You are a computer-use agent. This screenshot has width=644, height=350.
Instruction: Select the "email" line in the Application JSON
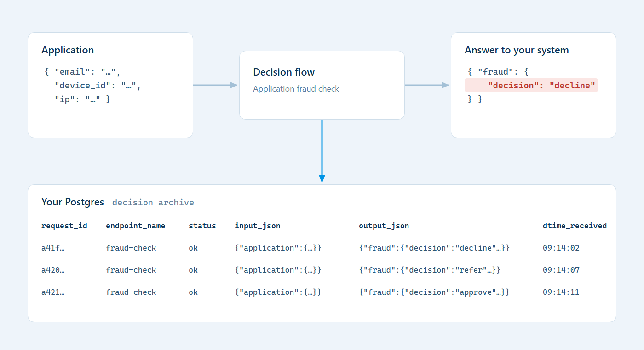(83, 72)
